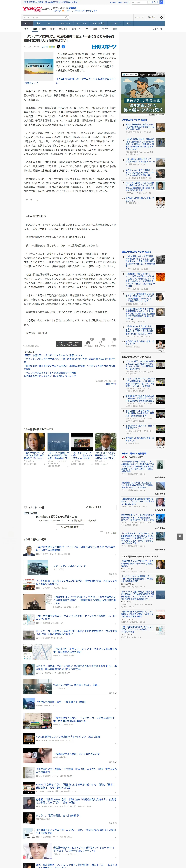The width and height of the screenshot is (186, 868).
Task: Select 有料 tab
Action: coord(128,24)
